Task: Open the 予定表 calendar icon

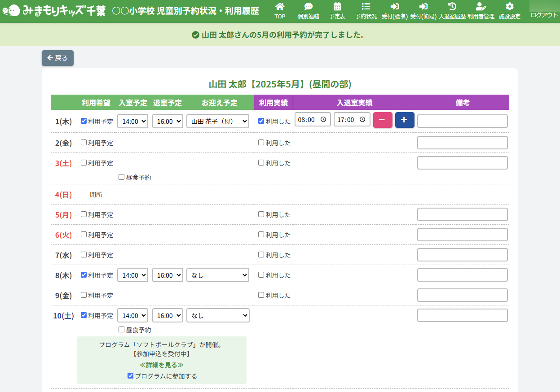Action: coord(337,7)
